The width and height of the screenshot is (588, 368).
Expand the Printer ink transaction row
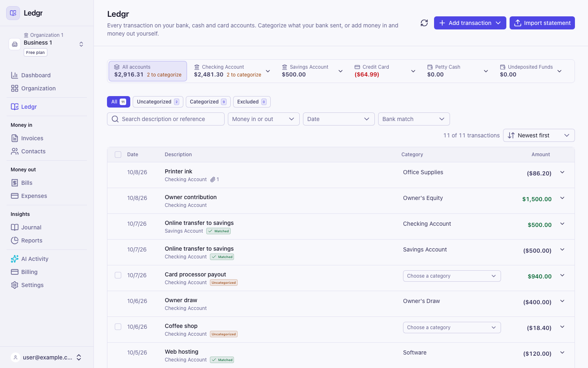(562, 173)
